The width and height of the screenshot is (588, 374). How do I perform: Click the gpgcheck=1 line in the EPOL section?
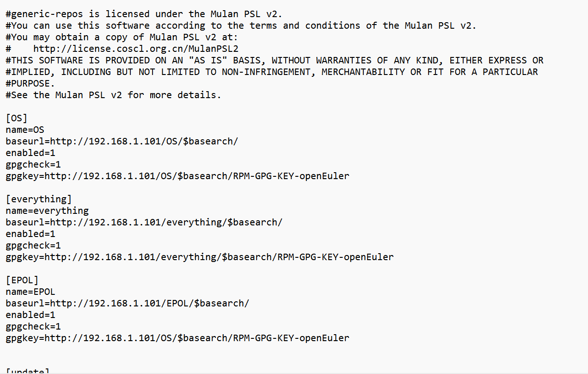pyautogui.click(x=33, y=326)
